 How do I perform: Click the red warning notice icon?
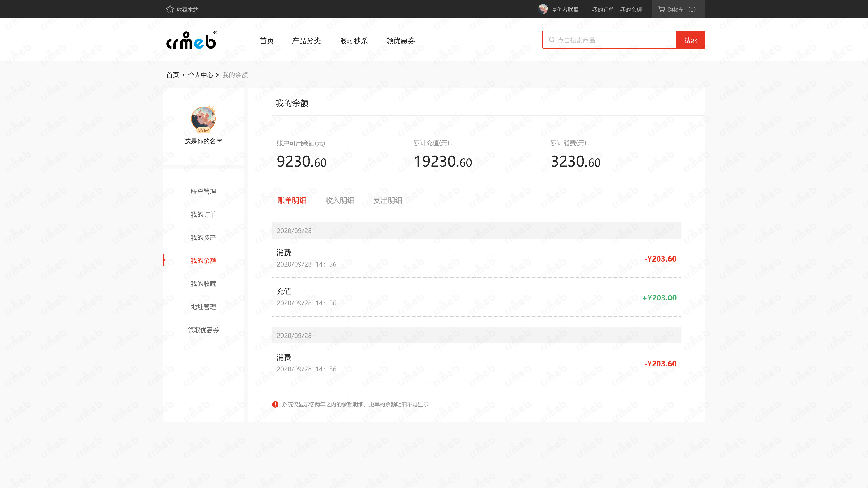(x=275, y=404)
